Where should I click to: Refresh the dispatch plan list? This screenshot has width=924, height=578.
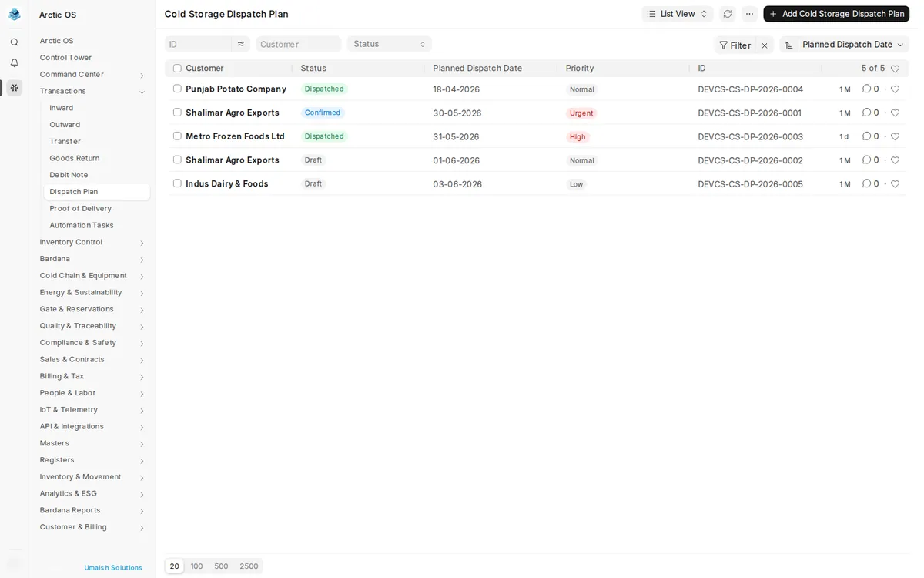(728, 14)
